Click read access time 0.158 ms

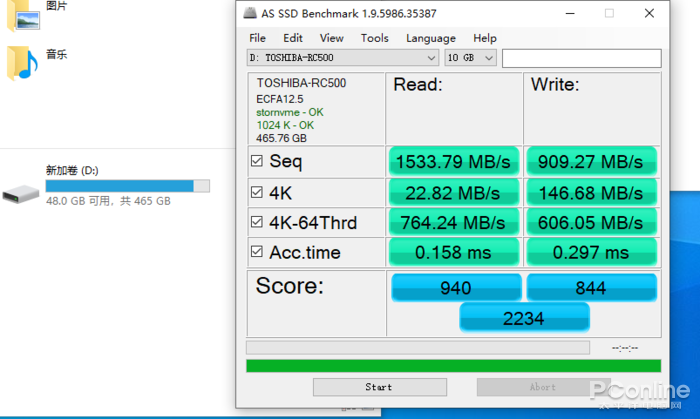(x=454, y=253)
